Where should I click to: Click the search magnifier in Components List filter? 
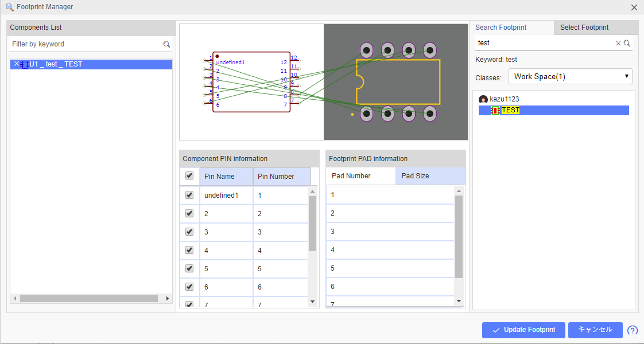pyautogui.click(x=166, y=44)
